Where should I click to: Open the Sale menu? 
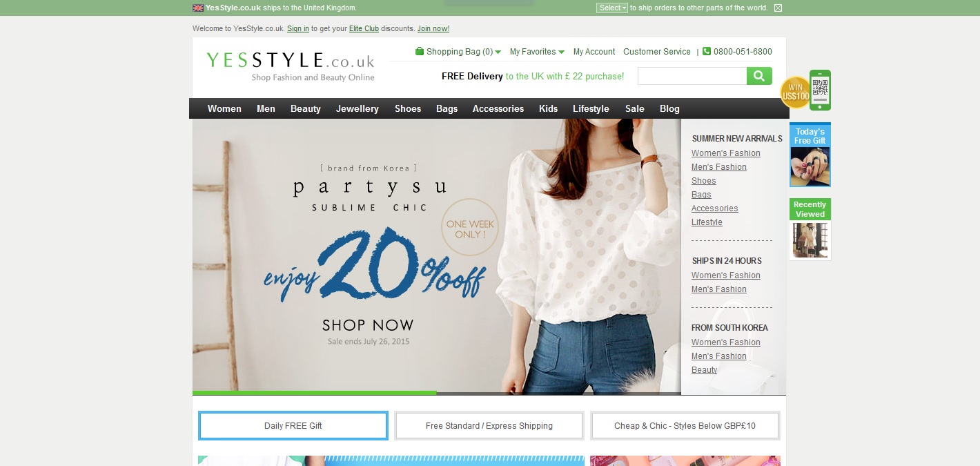[635, 108]
